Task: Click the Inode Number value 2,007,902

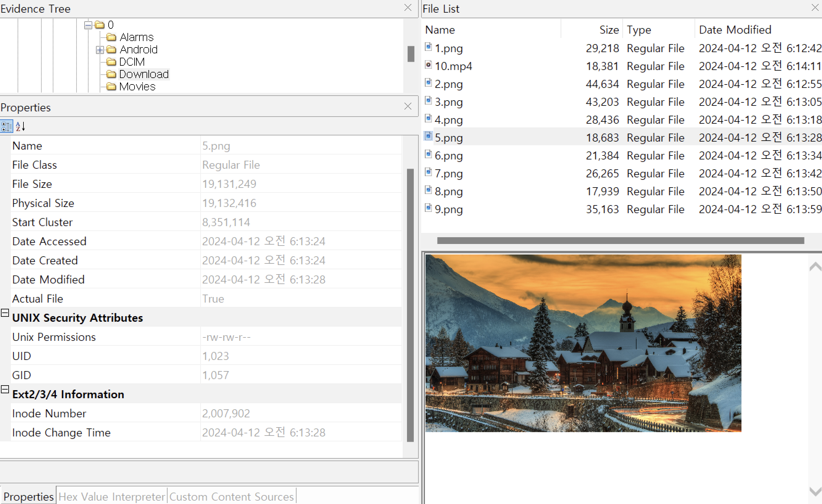Action: [226, 413]
